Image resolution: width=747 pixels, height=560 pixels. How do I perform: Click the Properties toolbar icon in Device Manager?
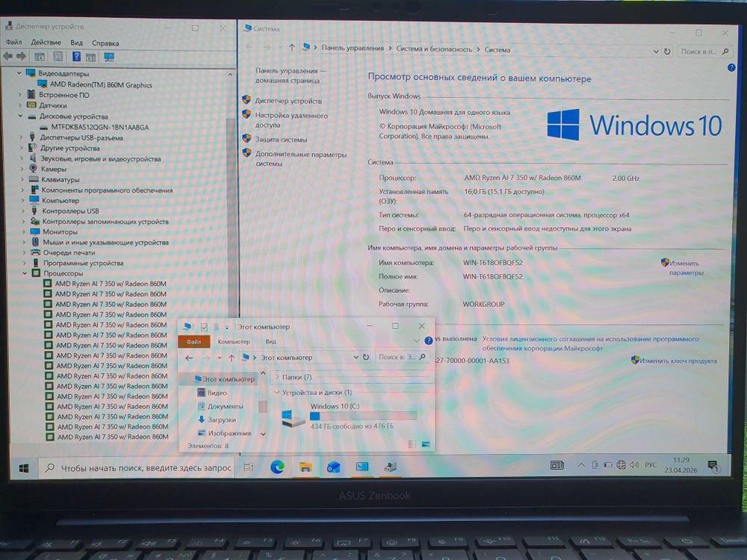58,57
